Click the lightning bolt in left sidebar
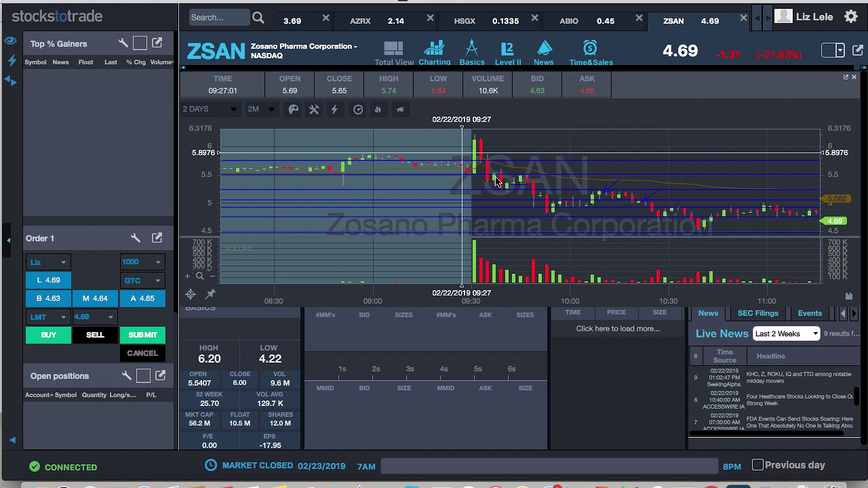 pos(12,61)
